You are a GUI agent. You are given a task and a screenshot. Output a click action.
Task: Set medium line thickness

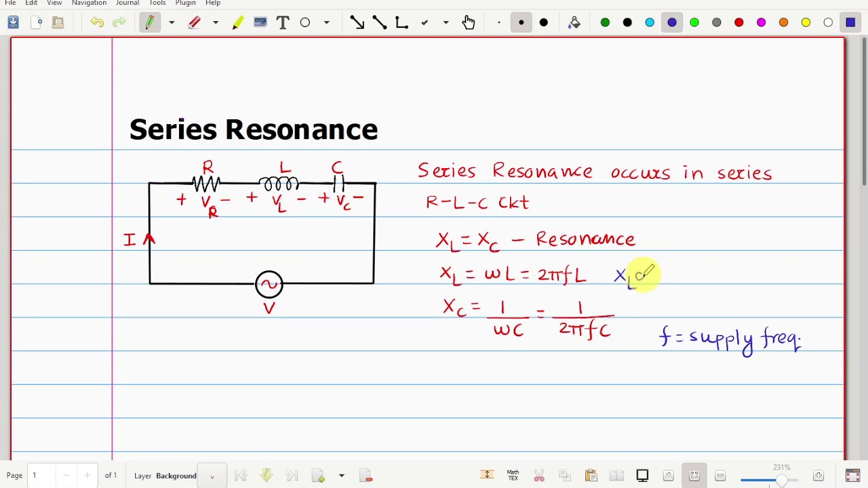point(521,22)
